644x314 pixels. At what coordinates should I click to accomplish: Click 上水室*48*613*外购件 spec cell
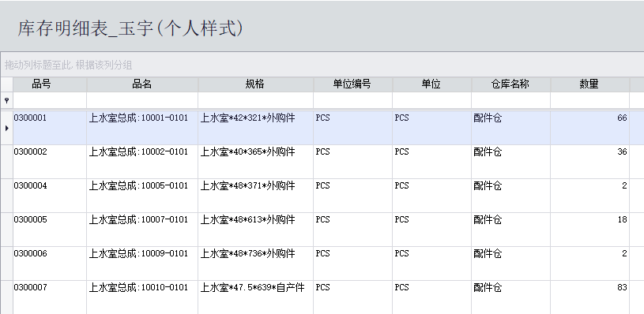click(255, 230)
